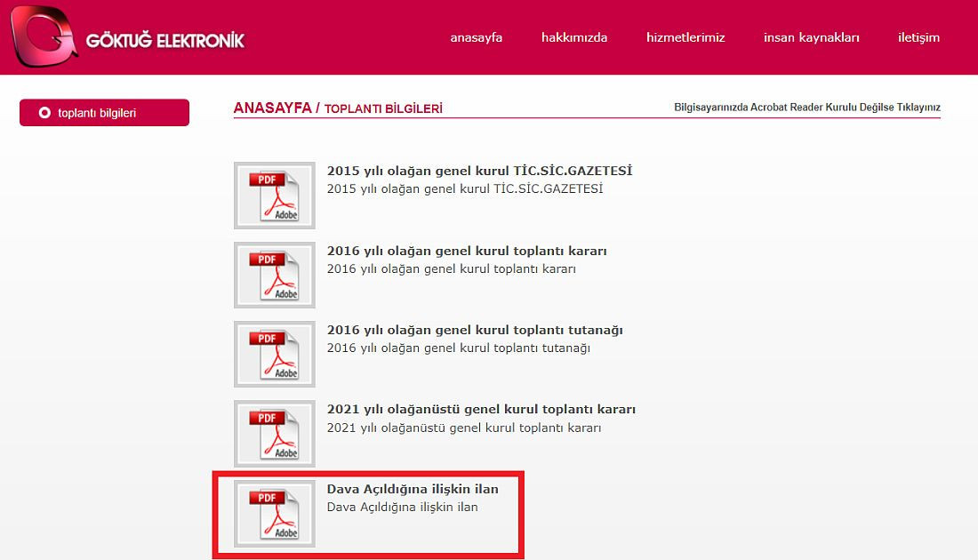Image resolution: width=978 pixels, height=560 pixels.
Task: Open PDF icon for 2015 TİC.SİC.GAZETESİ
Action: point(275,195)
